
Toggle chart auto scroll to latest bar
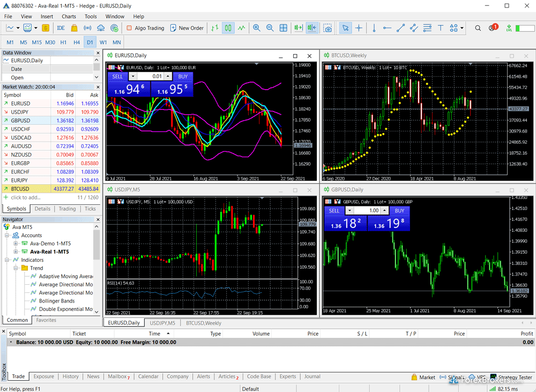[x=299, y=28]
